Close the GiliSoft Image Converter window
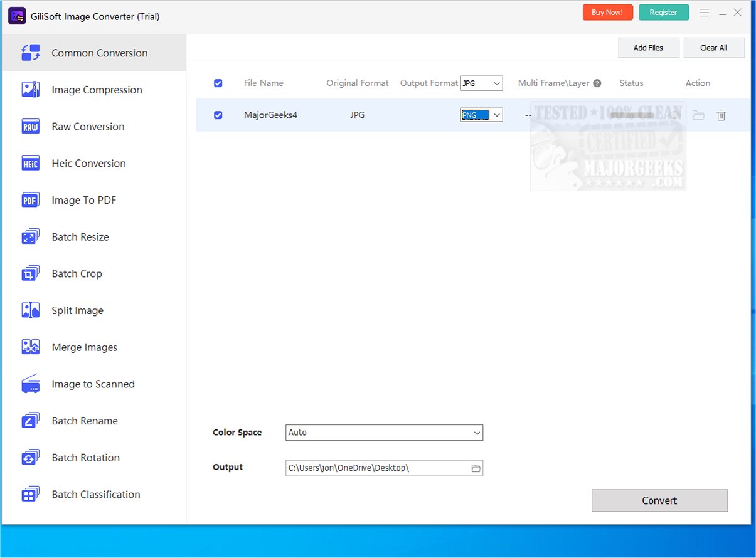Viewport: 756px width, 558px height. point(738,13)
